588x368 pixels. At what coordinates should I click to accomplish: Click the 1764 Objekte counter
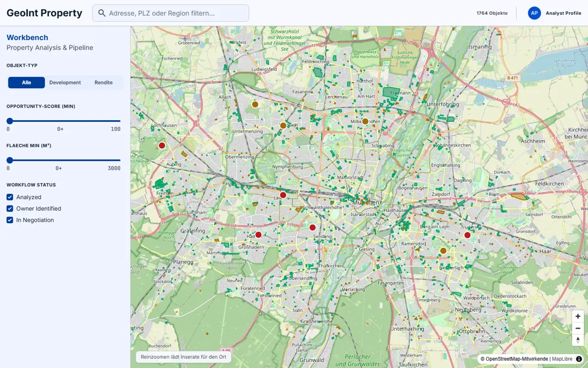click(492, 13)
